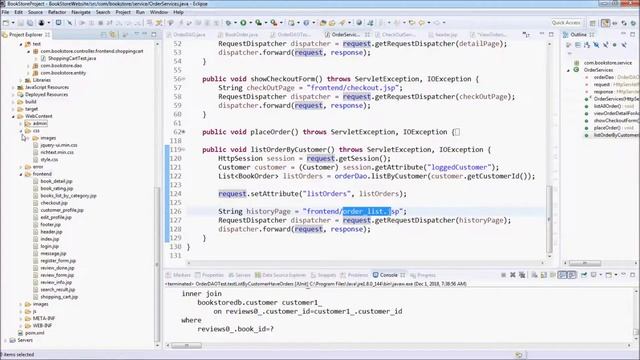This screenshot has height=360, width=640.
Task: Click the Search flashlight toolbar icon
Action: 342,23
